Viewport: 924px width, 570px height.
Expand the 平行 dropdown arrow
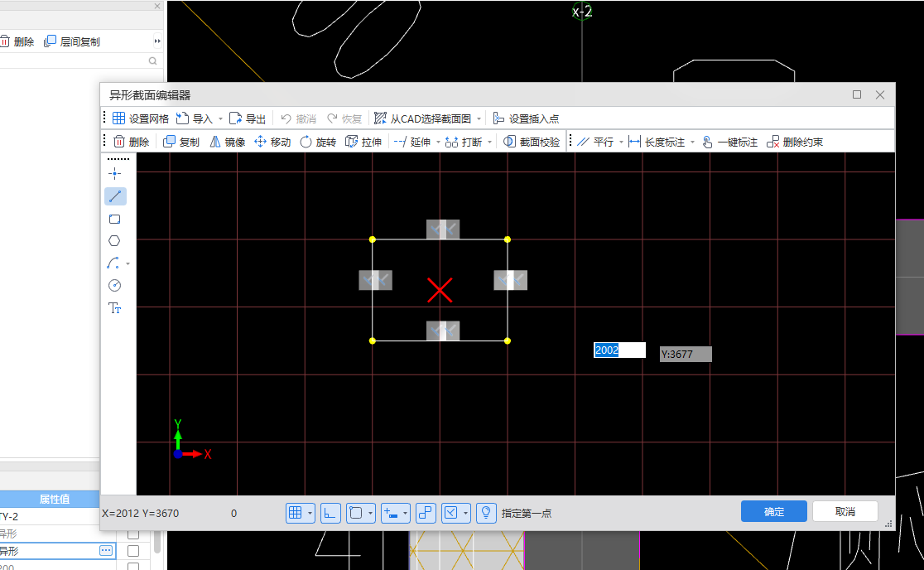[621, 142]
